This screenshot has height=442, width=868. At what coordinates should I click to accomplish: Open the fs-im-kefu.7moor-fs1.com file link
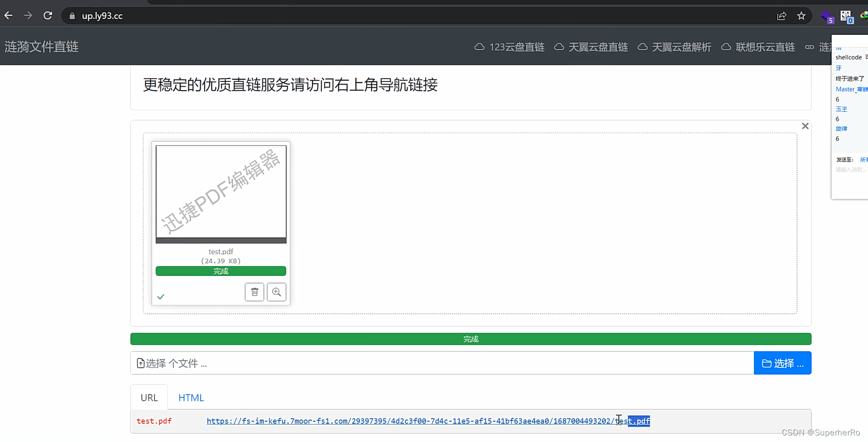pos(428,421)
